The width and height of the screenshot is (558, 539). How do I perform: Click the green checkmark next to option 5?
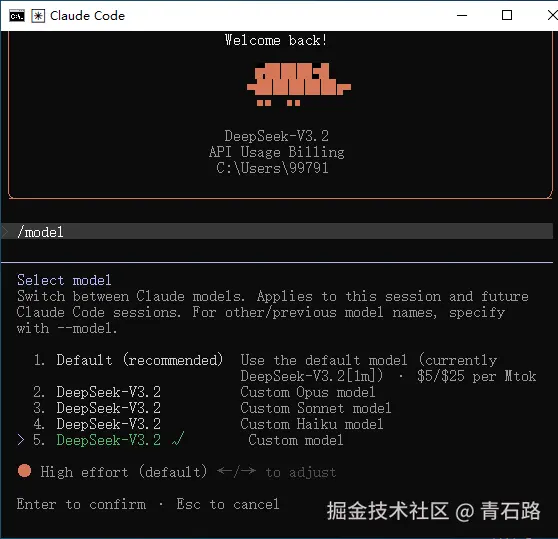[x=178, y=439]
